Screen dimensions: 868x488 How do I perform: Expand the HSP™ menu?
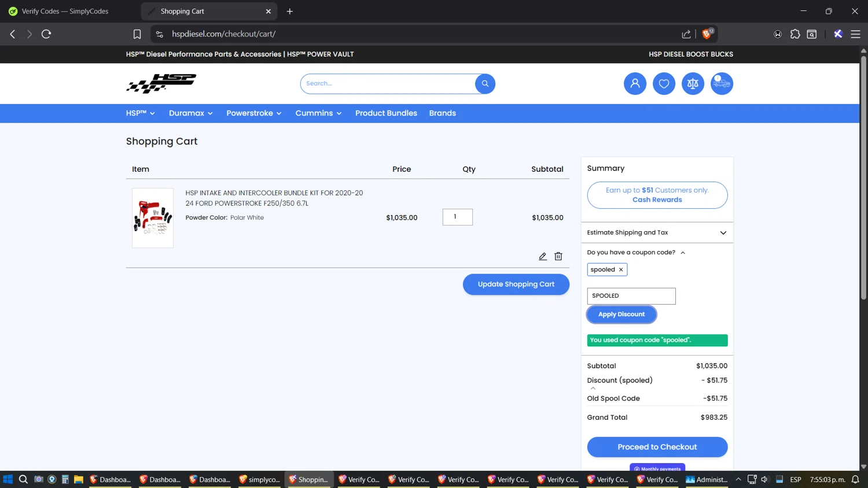coord(141,113)
